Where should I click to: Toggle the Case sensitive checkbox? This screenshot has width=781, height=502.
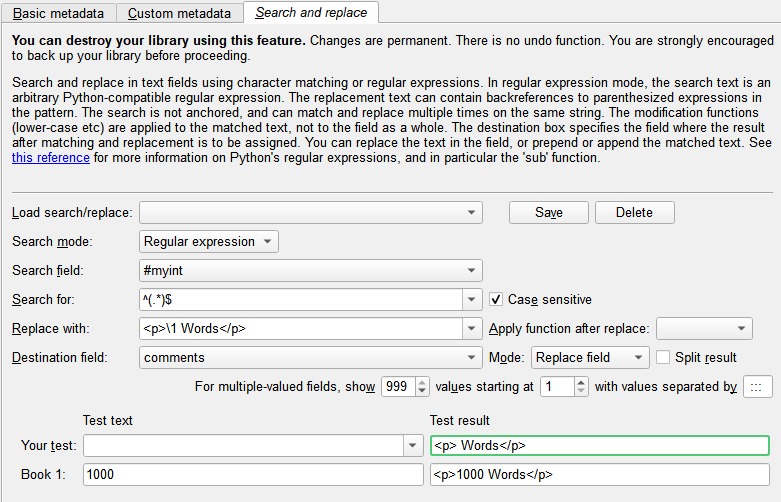pyautogui.click(x=496, y=299)
